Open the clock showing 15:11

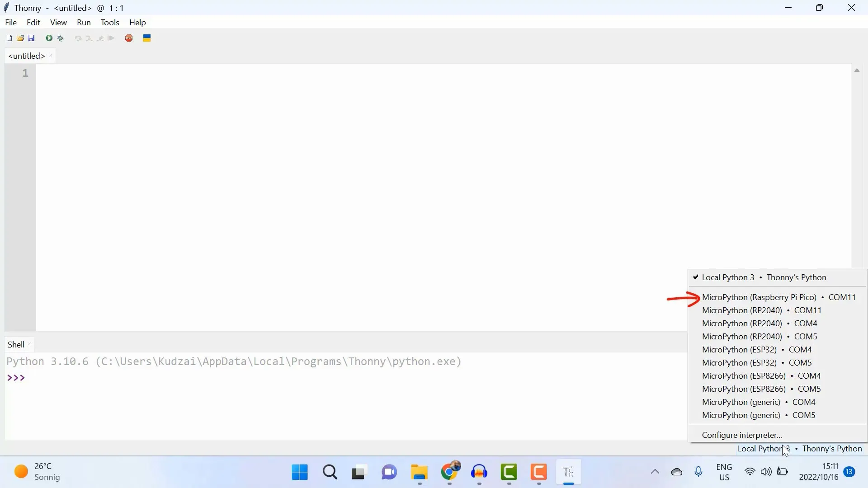(x=819, y=472)
